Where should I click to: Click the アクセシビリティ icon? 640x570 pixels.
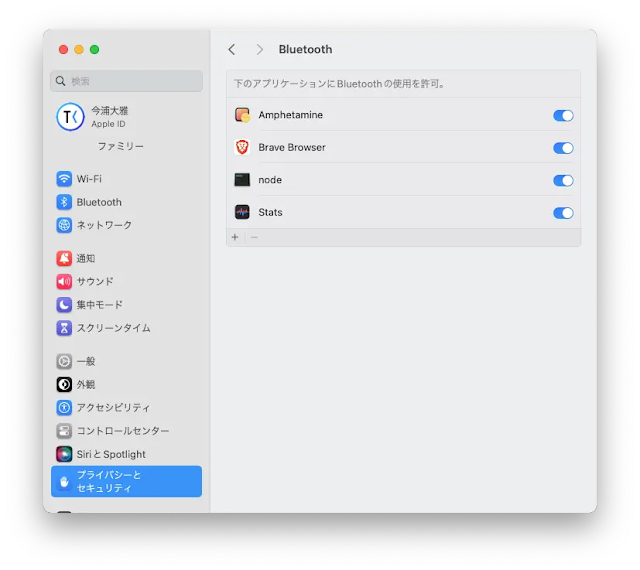(64, 407)
